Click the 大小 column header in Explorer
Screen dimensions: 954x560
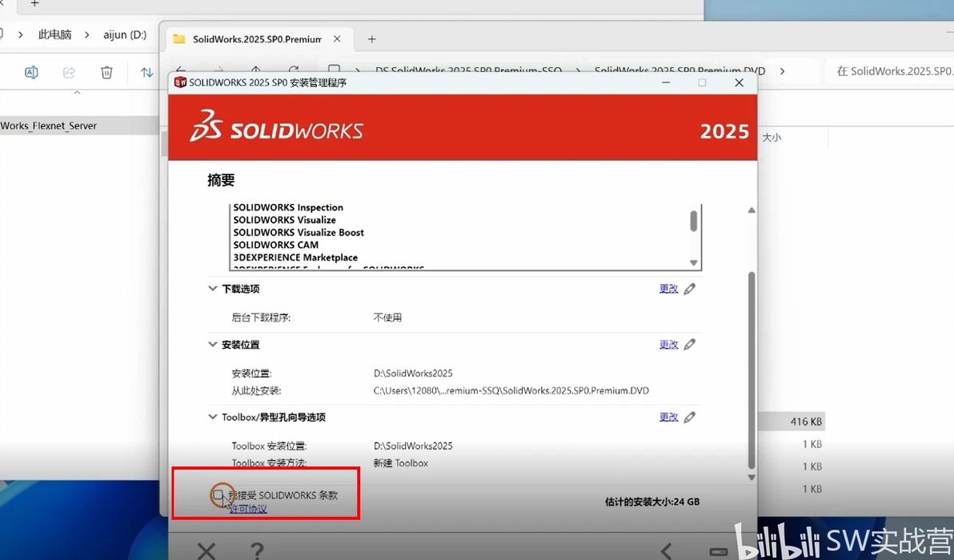click(x=772, y=138)
